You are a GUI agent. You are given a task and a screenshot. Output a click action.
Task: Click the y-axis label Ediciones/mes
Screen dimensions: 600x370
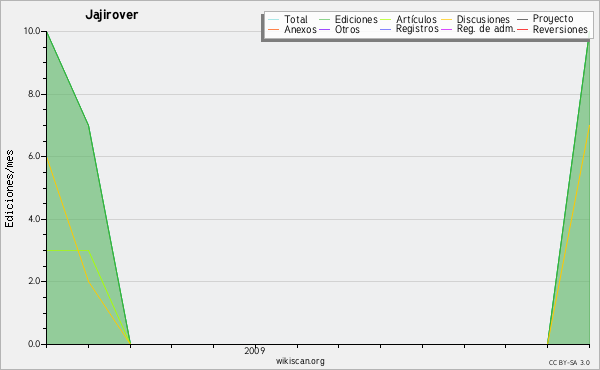point(9,189)
